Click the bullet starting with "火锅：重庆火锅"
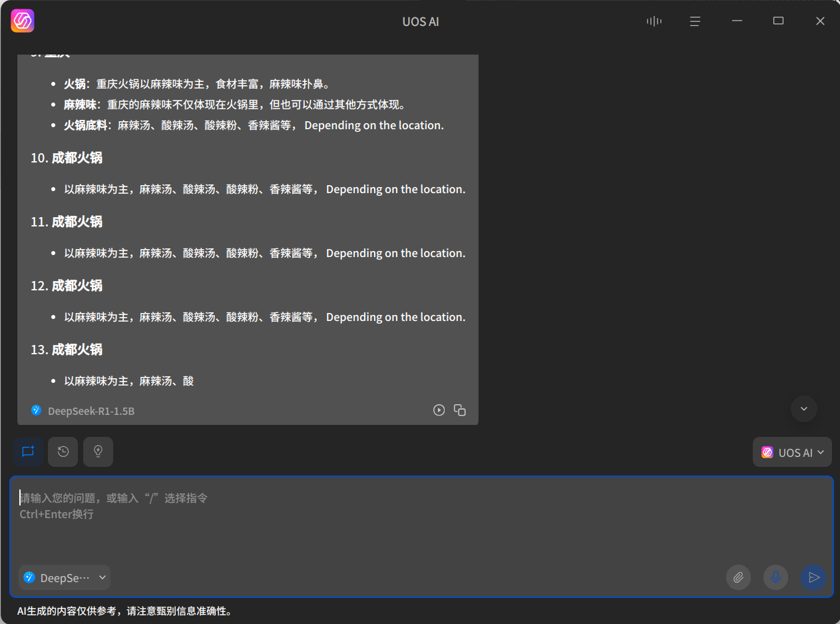This screenshot has height=624, width=840. click(x=197, y=84)
